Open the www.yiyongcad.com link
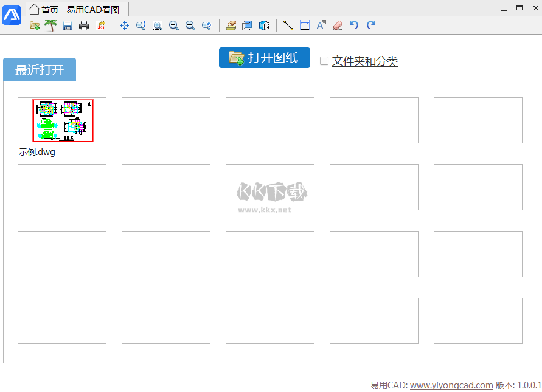This screenshot has height=392, width=542. 451,385
